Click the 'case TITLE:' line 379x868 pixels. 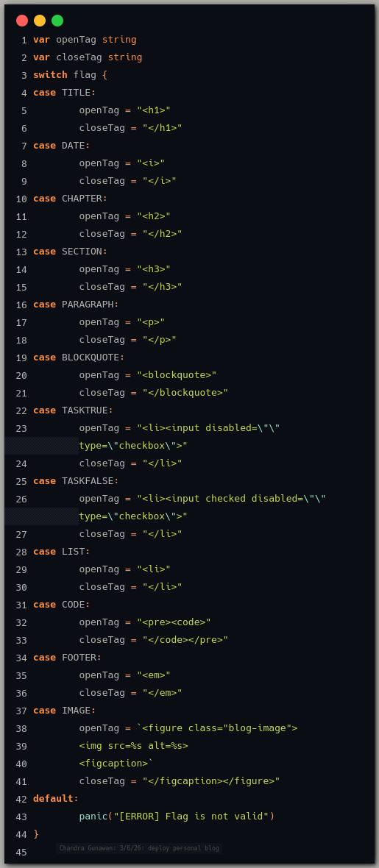(x=64, y=93)
